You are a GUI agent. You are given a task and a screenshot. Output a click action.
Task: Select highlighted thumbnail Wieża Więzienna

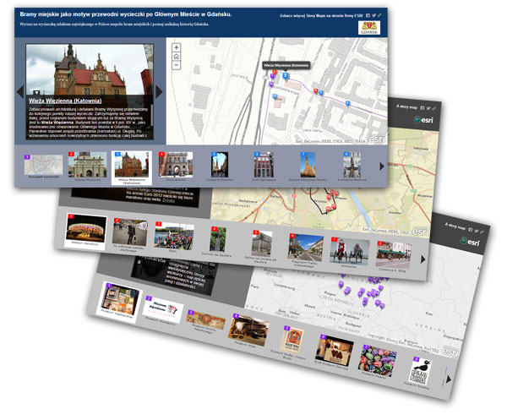pos(132,168)
